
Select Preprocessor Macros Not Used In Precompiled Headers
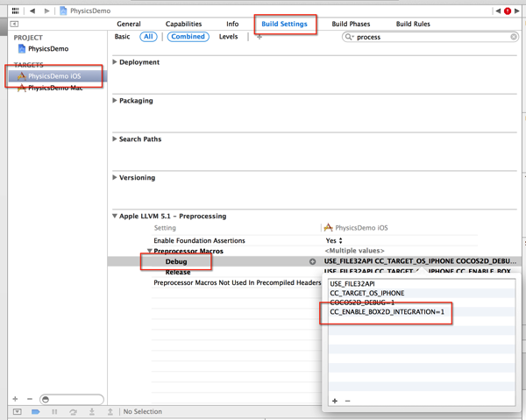click(238, 283)
